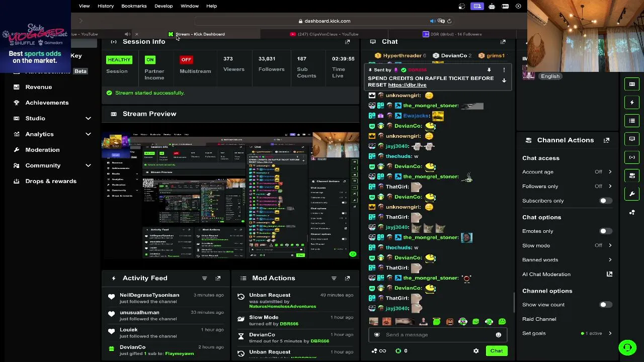
Task: Pop out the Activity Feed panel
Action: [218, 278]
